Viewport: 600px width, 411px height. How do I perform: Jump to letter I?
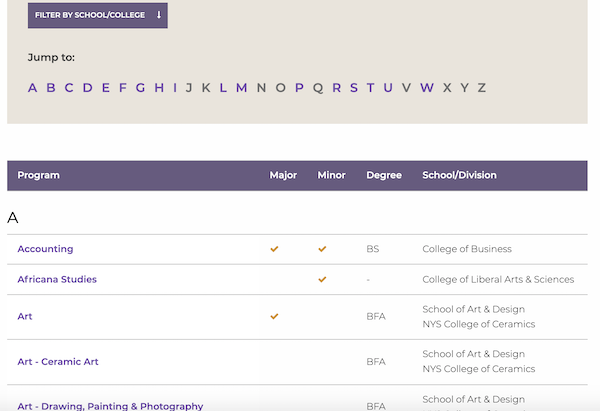click(x=175, y=88)
